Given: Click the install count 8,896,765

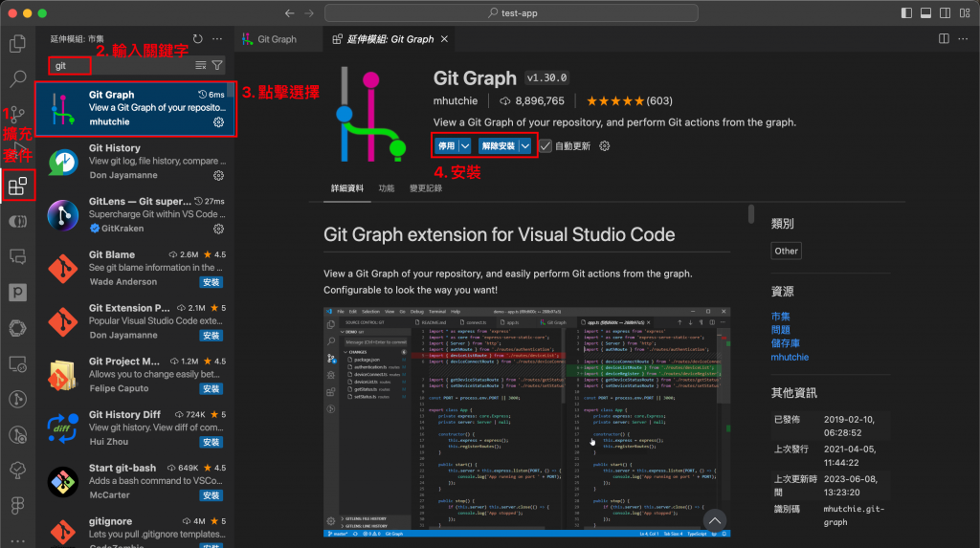Looking at the screenshot, I should pyautogui.click(x=532, y=100).
